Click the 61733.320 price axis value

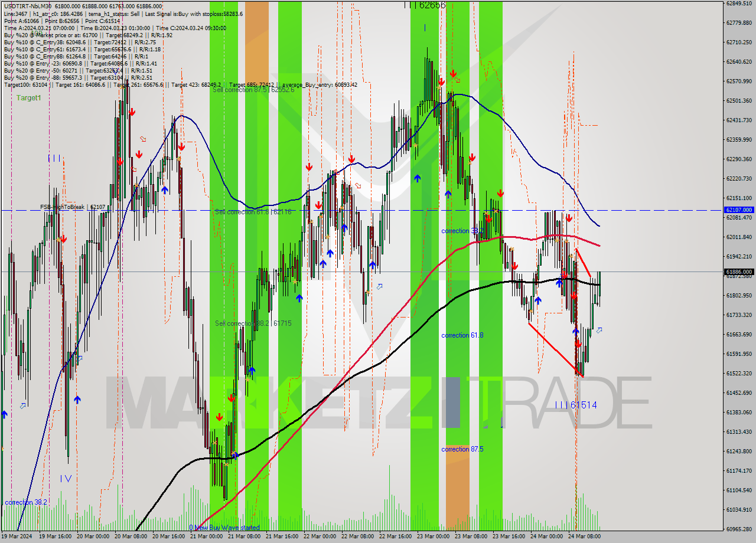[x=738, y=315]
